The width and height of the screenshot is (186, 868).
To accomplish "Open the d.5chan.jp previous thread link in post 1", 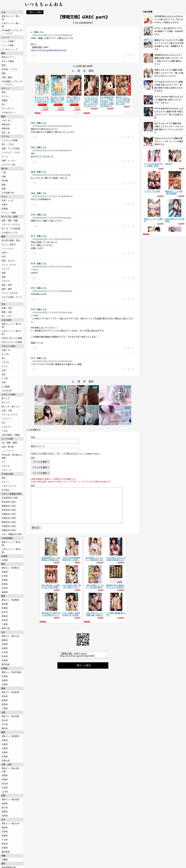I will [x=49, y=50].
